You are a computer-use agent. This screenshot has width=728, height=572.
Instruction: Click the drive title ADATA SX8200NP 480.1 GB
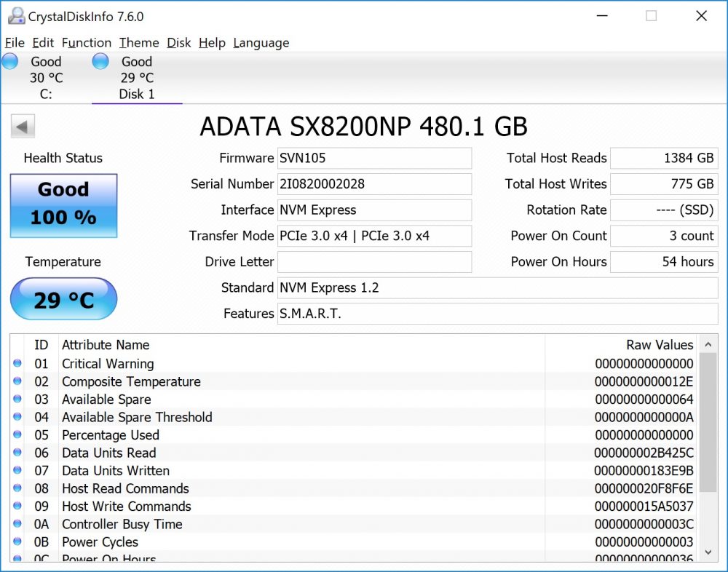point(363,127)
